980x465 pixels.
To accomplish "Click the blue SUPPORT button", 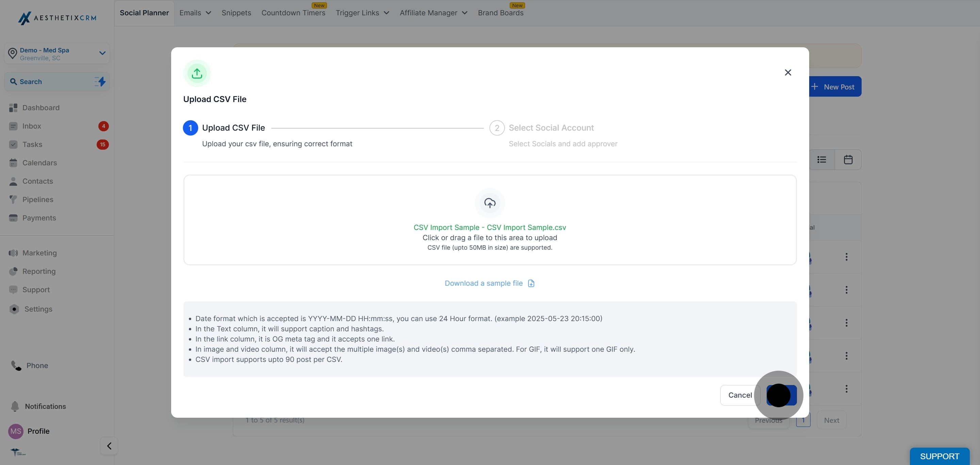I will 940,456.
